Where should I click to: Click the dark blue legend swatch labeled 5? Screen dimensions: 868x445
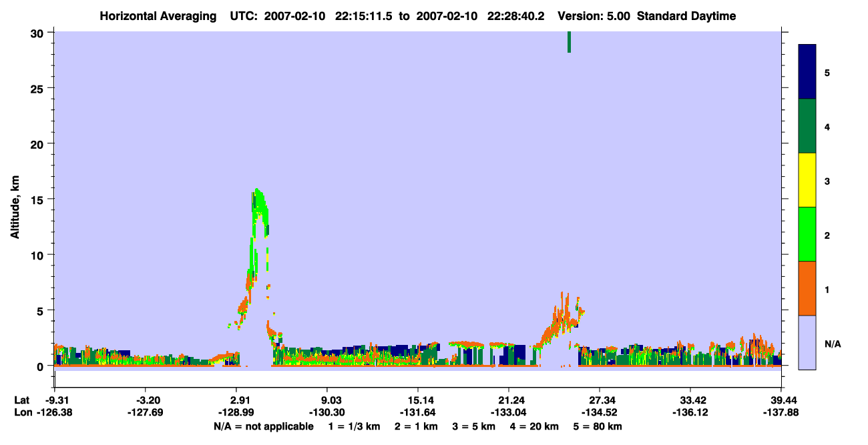tap(807, 72)
